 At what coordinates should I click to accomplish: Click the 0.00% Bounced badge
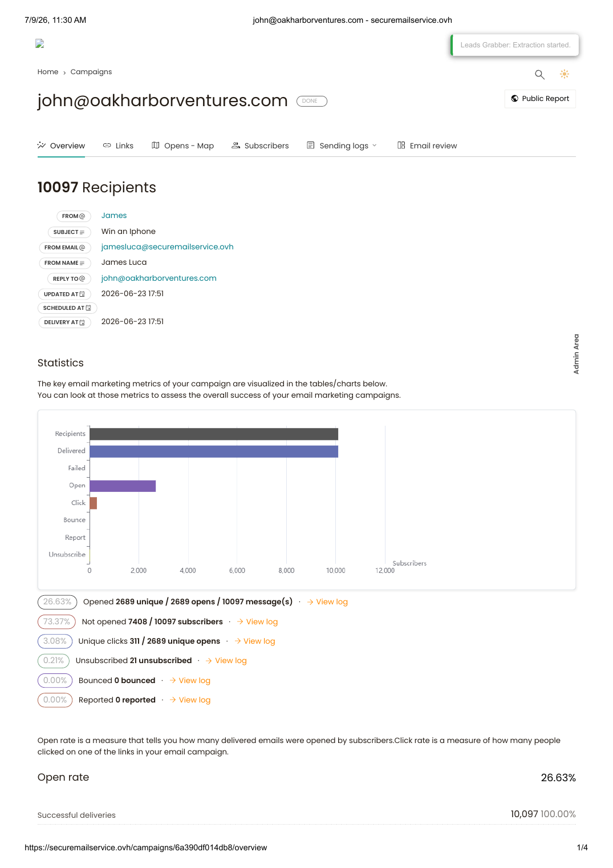[55, 680]
